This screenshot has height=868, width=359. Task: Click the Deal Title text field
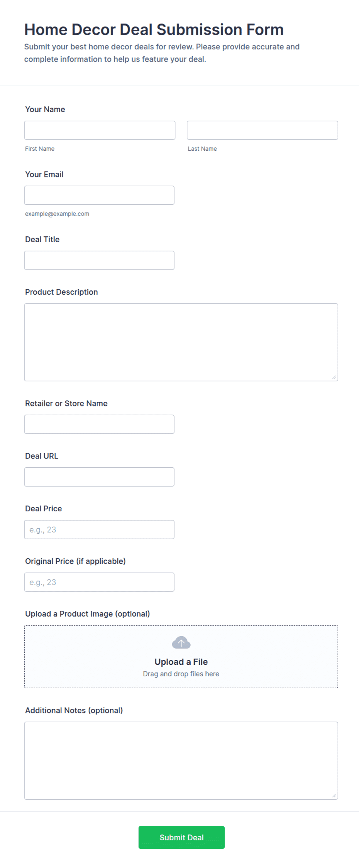click(99, 260)
